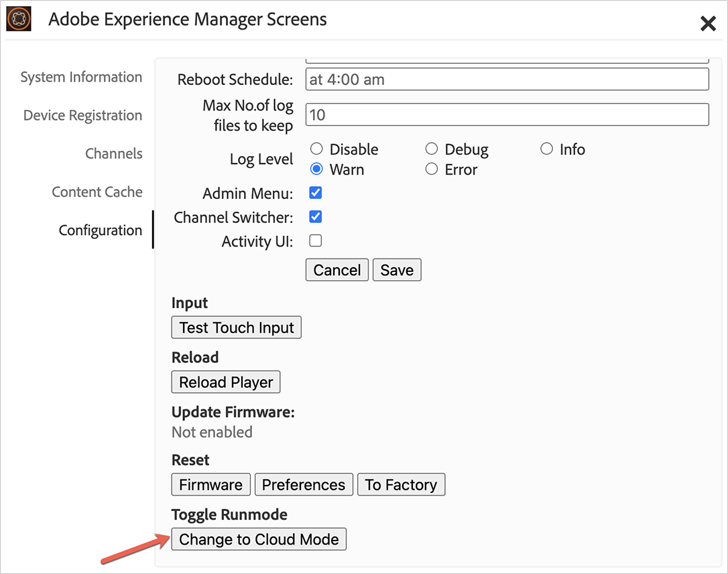This screenshot has width=728, height=574.
Task: Click Change to Cloud Mode button
Action: (259, 539)
